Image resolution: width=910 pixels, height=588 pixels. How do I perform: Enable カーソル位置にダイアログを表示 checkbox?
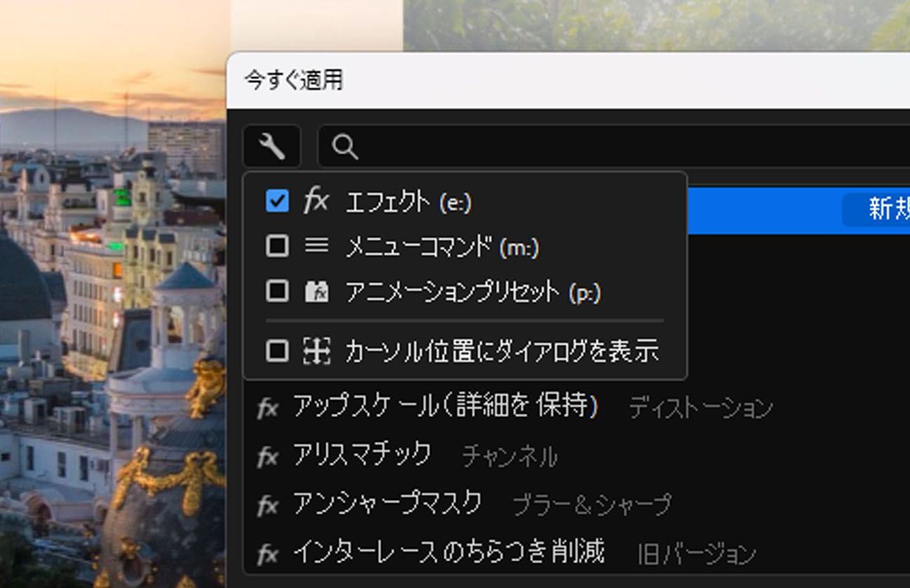pos(277,351)
